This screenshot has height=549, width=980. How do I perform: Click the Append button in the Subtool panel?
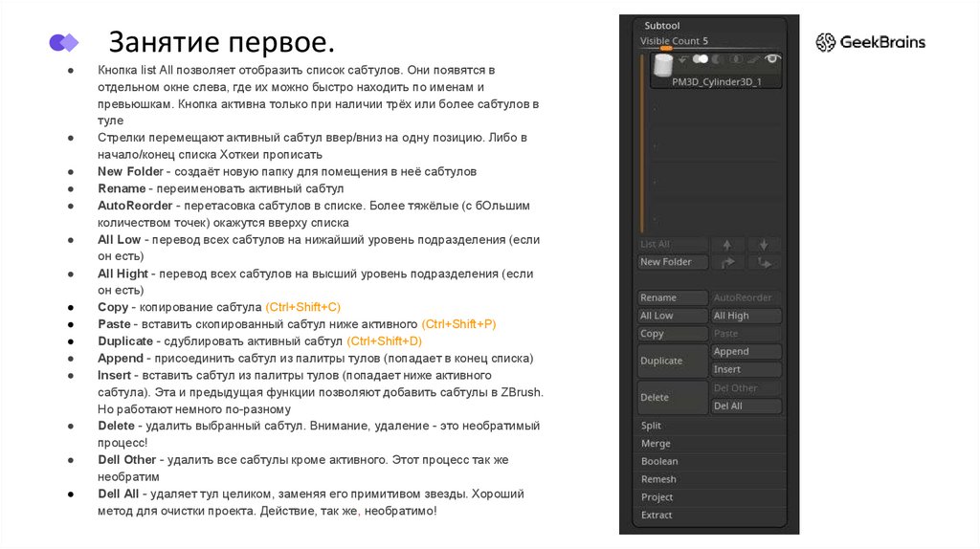(746, 352)
